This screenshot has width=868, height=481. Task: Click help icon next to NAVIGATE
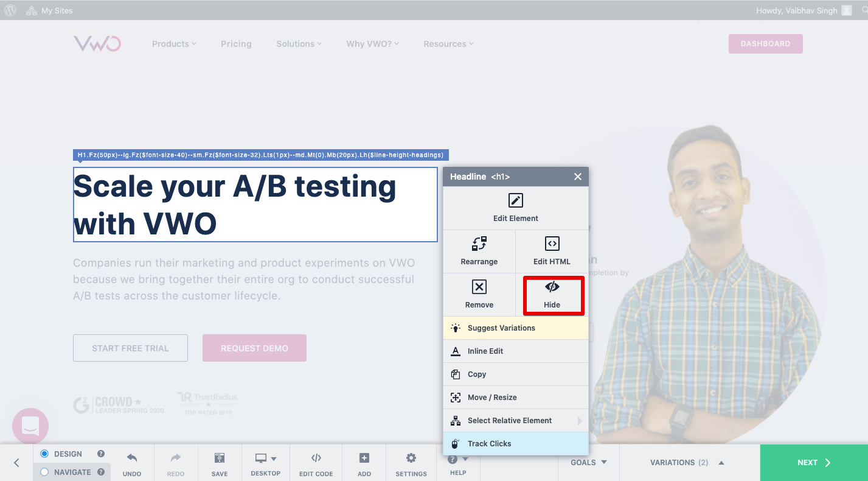tap(101, 472)
